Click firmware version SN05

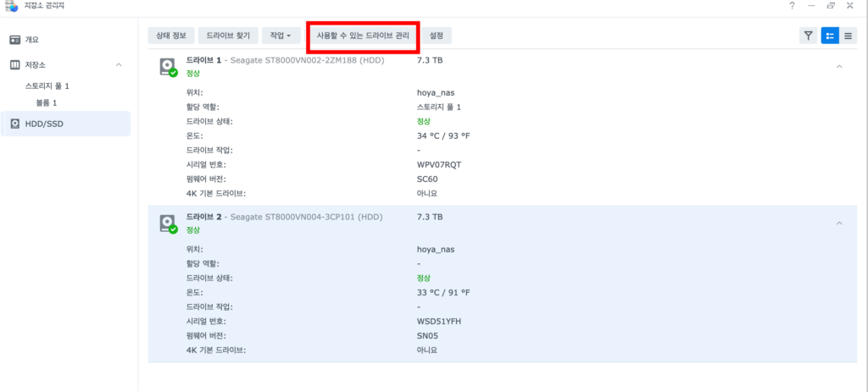[427, 335]
